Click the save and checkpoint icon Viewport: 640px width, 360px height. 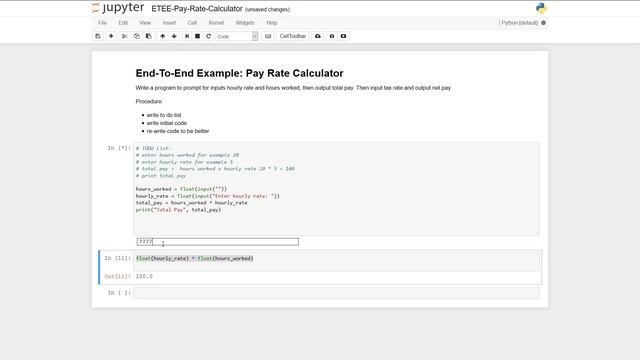[98, 36]
